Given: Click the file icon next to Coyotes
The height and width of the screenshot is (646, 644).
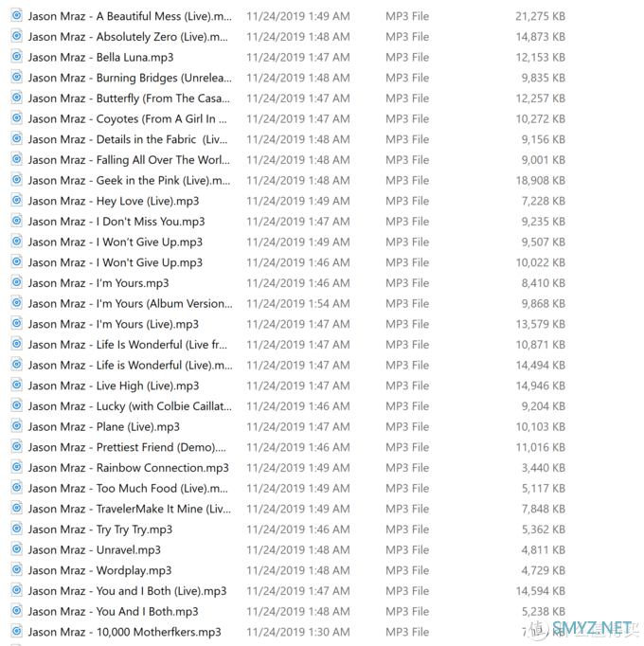Looking at the screenshot, I should [16, 118].
